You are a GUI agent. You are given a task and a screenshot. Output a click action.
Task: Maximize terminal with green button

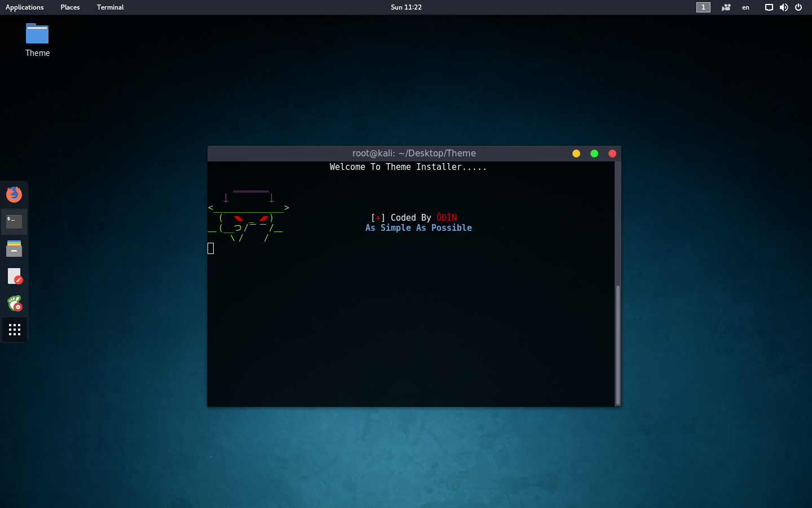(x=594, y=154)
